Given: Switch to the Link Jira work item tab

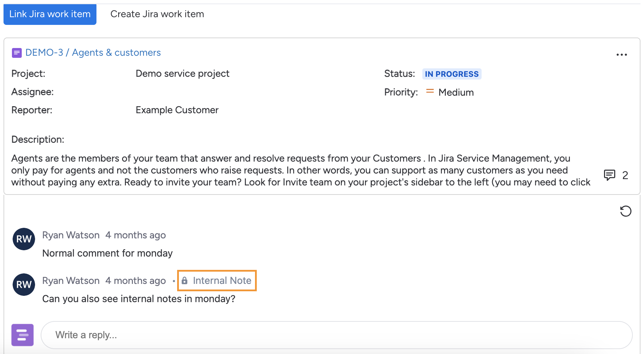Looking at the screenshot, I should point(50,14).
